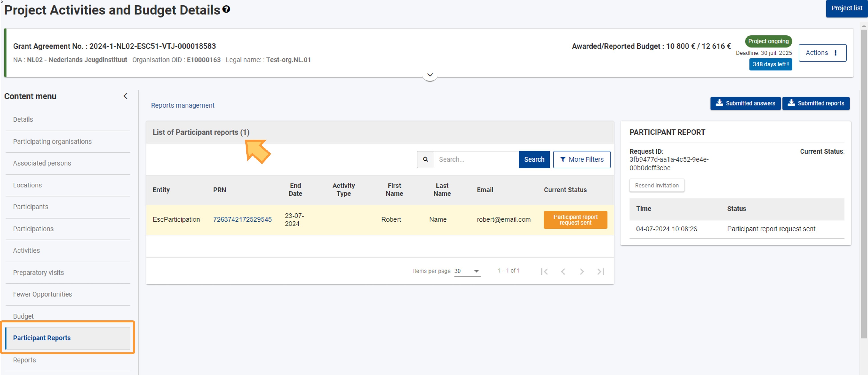
Task: Open the Reports management link
Action: click(x=183, y=105)
